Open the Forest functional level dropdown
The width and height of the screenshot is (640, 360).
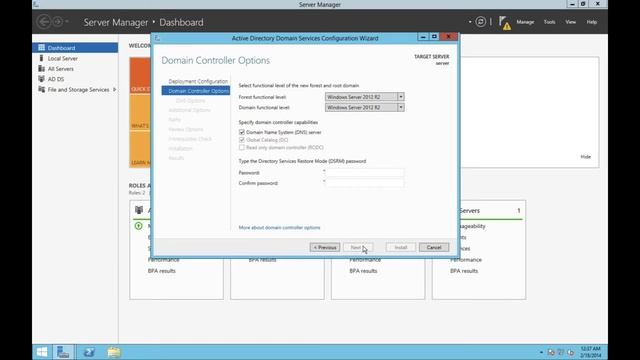tap(401, 97)
